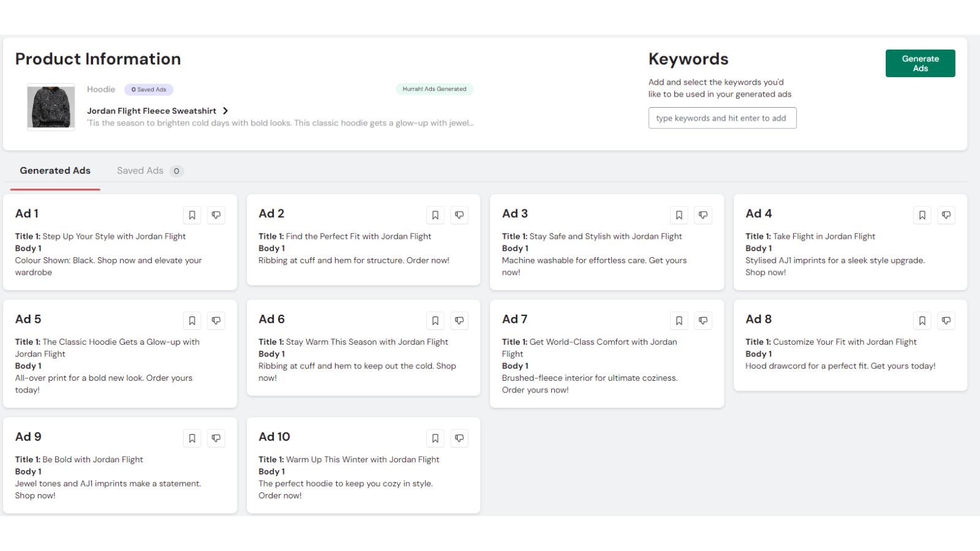
Task: Expand product details chevron next to Sweatshirt
Action: [225, 111]
